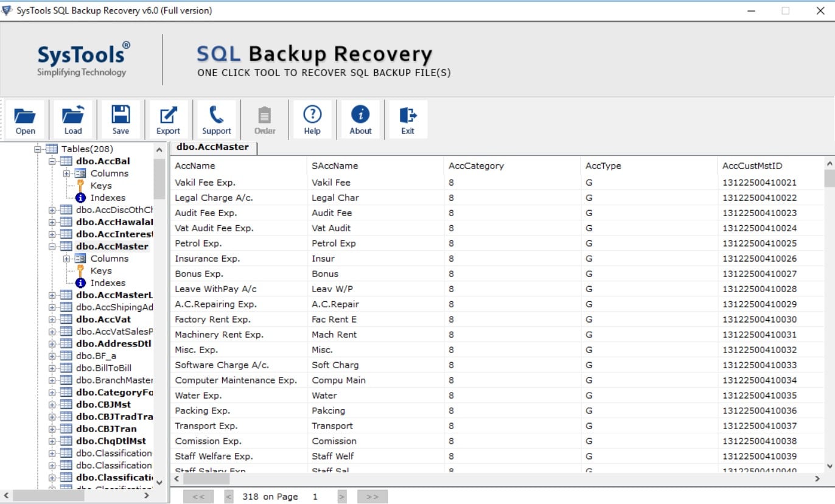Go to next page with > button
Screen dimensions: 835x504
(342, 497)
